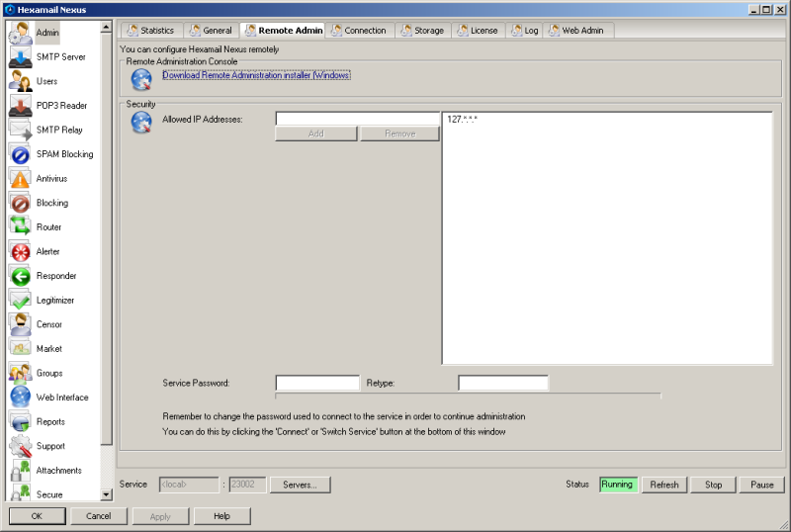Click Download Remote Administration installer link

coord(256,75)
